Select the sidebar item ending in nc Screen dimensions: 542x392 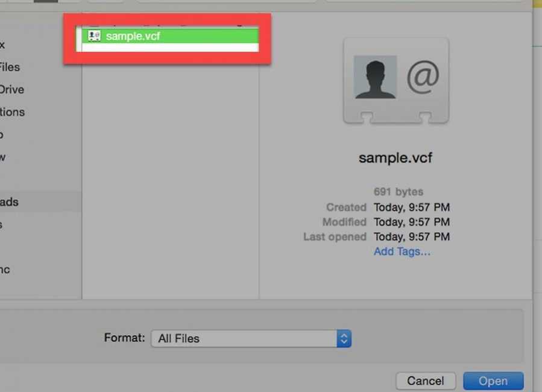(5, 270)
